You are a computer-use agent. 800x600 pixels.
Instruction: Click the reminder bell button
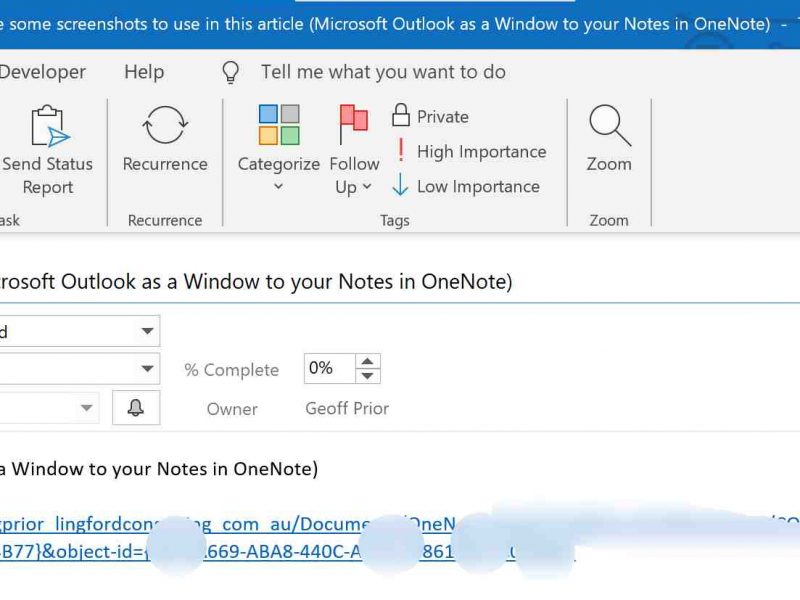136,407
